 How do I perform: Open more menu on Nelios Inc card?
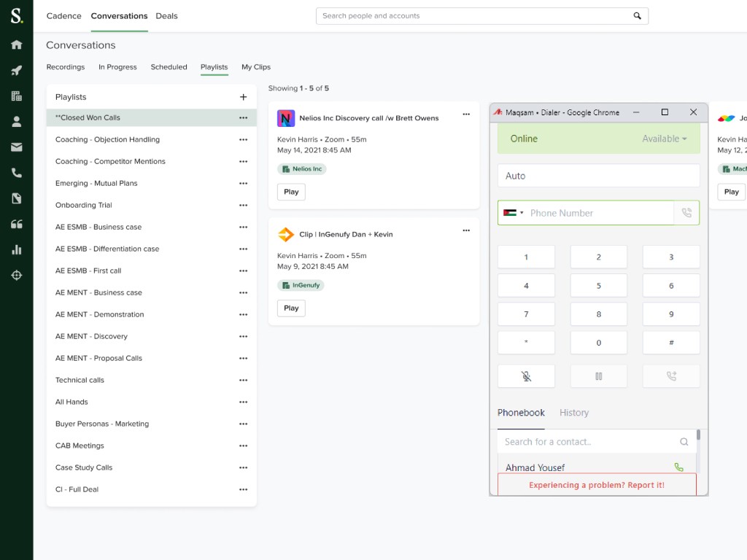[466, 114]
